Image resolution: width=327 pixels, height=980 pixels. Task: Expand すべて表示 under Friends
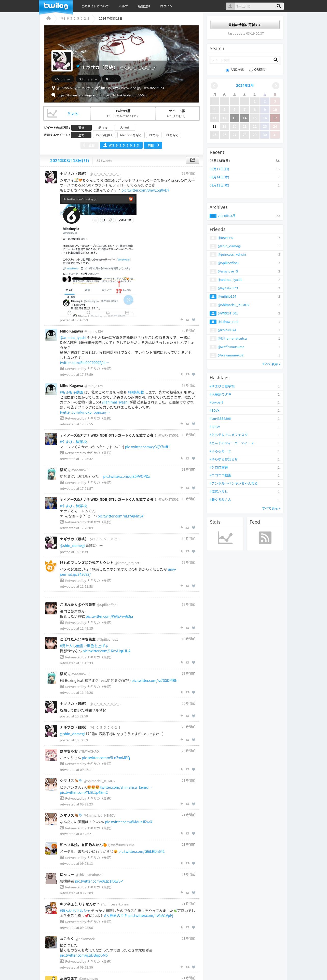(x=271, y=364)
